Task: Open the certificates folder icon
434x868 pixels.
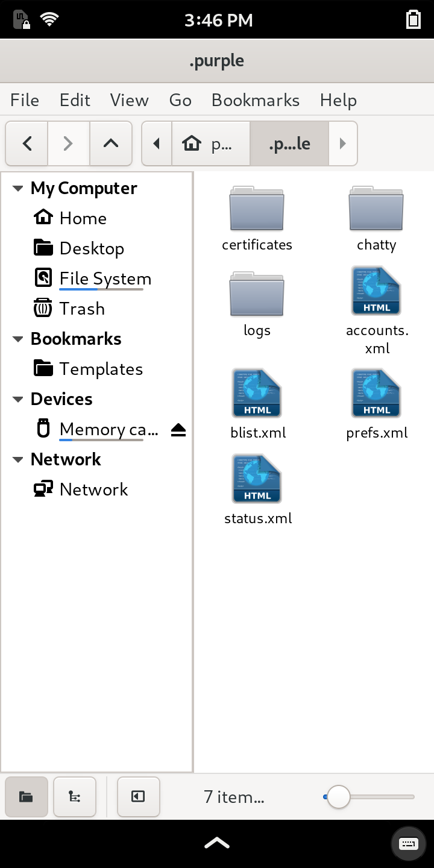Action: pyautogui.click(x=257, y=209)
